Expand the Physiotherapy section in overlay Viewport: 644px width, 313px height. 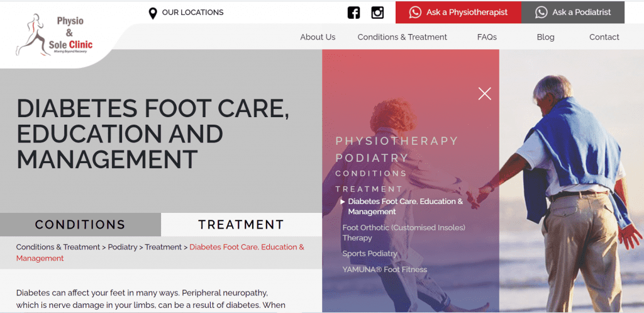(x=396, y=141)
